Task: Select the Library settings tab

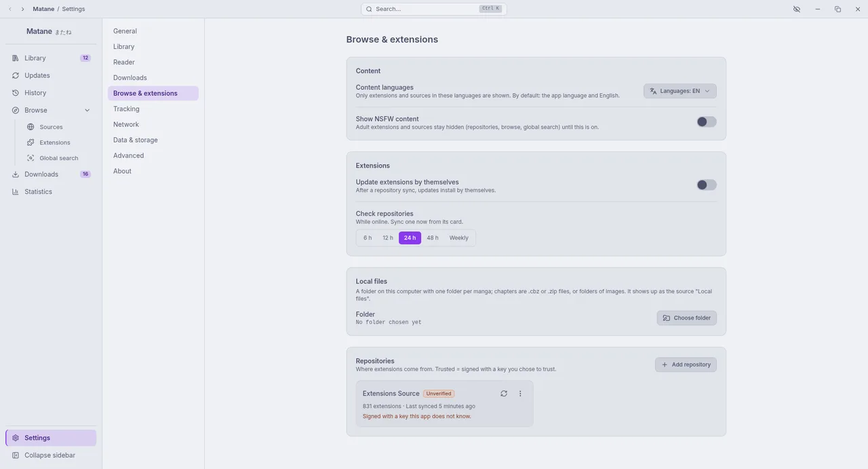Action: click(153, 47)
